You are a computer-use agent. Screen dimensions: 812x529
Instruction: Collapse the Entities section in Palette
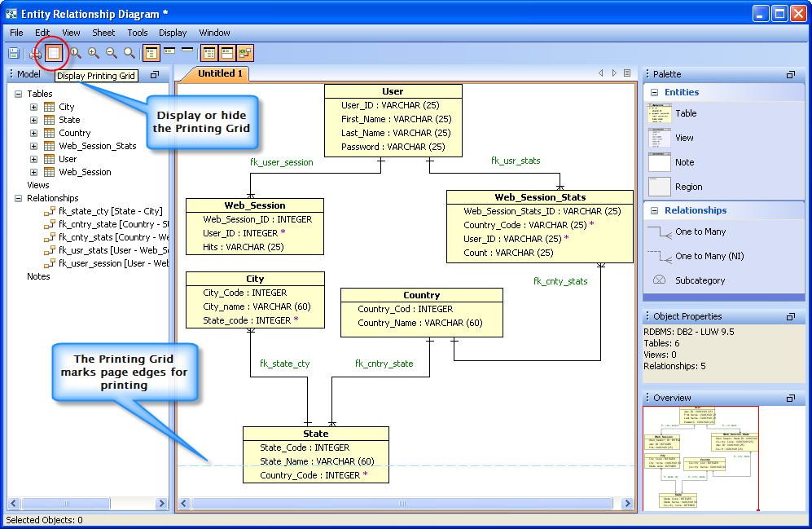coord(654,92)
